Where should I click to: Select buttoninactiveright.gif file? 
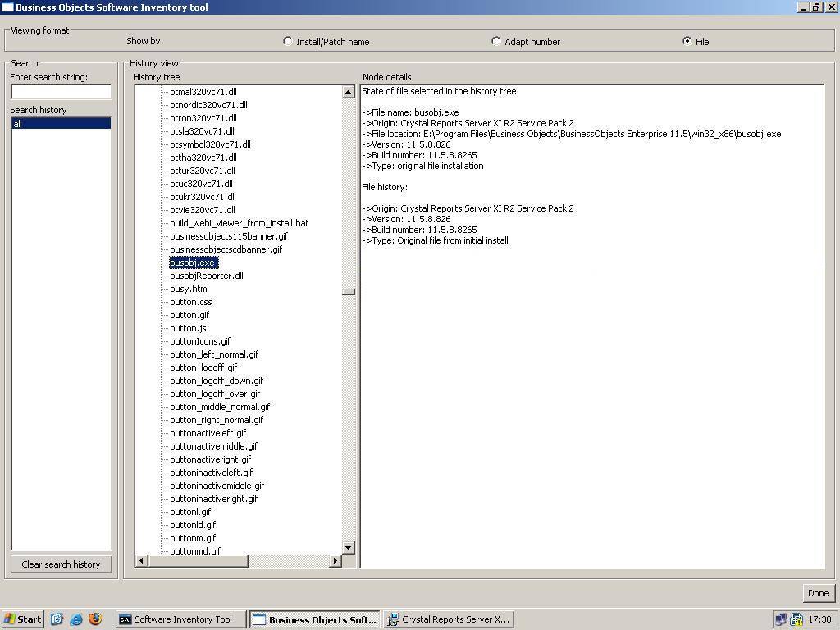pyautogui.click(x=214, y=499)
